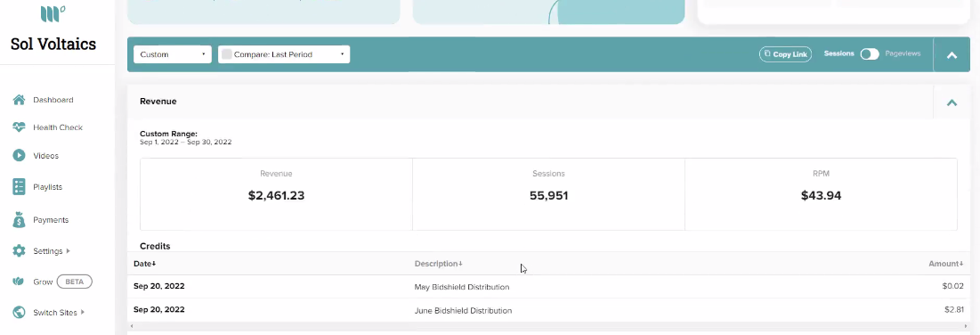Open the Grow menu item
The width and height of the screenshot is (980, 335).
point(43,282)
